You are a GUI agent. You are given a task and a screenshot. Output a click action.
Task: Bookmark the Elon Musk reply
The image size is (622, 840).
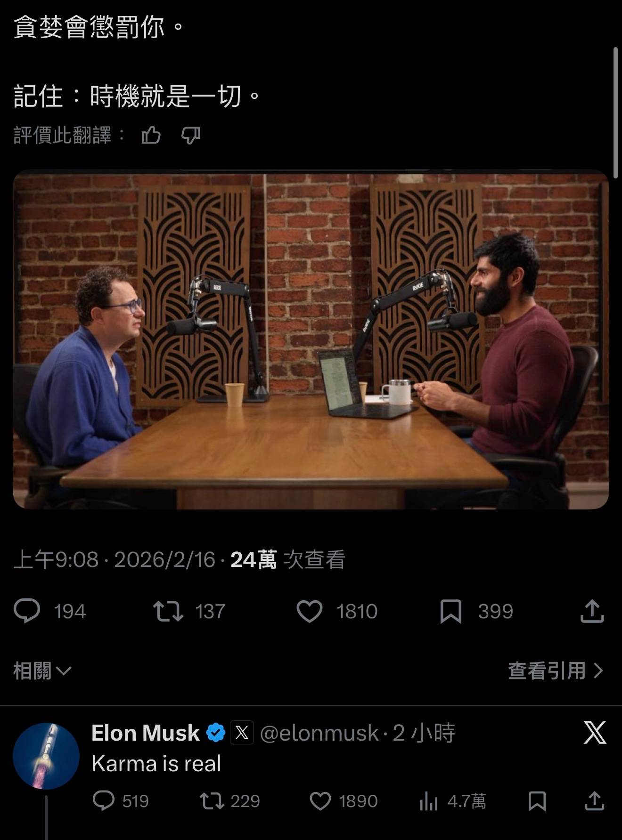[x=537, y=801]
